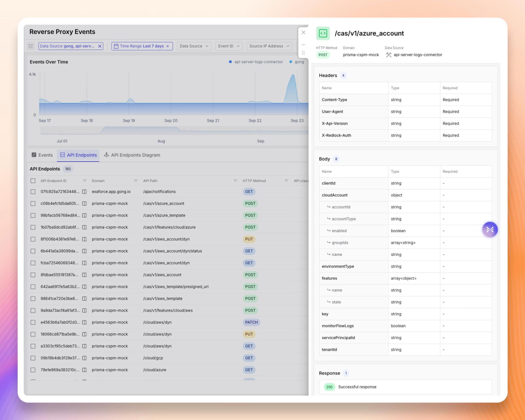Select all API endpoints header checkbox
525x420 pixels.
[x=33, y=181]
